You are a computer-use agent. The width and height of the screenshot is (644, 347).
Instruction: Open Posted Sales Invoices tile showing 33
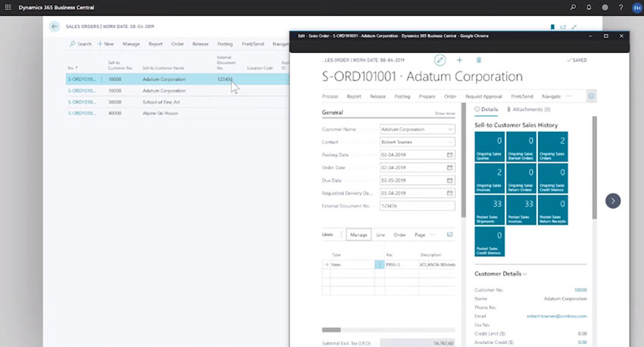(521, 210)
